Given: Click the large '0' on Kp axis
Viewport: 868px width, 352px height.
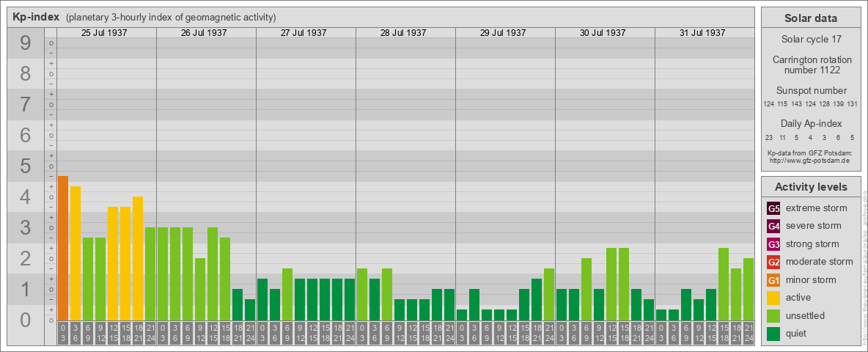Looking at the screenshot, I should pos(26,320).
